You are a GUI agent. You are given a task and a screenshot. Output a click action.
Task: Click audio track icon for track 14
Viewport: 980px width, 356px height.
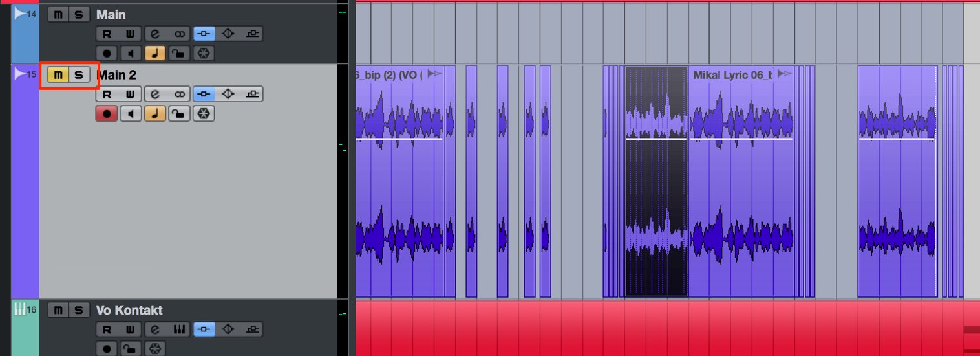(21, 13)
